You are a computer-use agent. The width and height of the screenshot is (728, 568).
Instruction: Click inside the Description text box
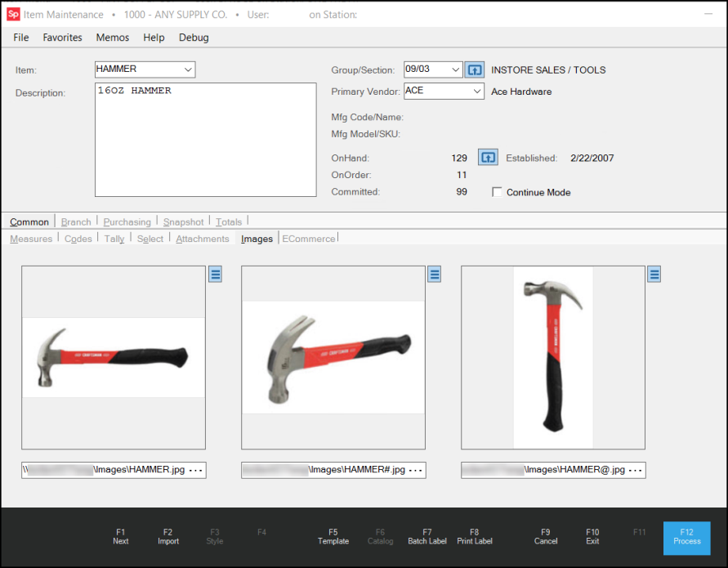coord(205,140)
